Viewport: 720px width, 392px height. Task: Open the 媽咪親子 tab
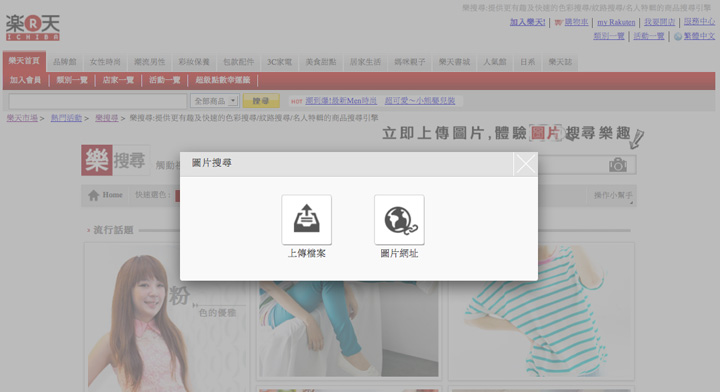tap(410, 62)
